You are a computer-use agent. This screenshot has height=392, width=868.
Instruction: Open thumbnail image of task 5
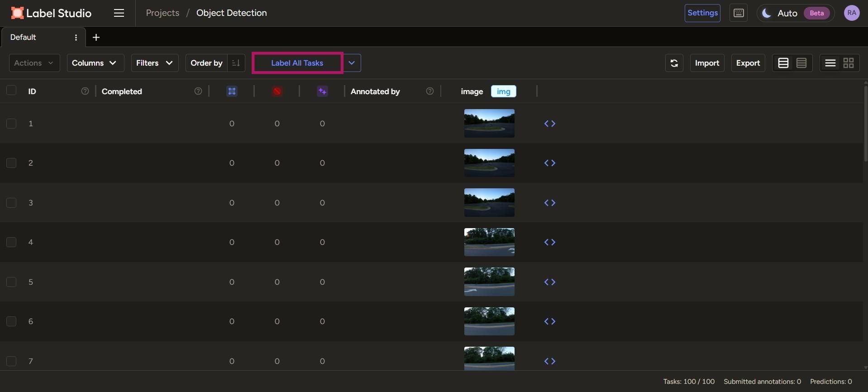point(489,282)
